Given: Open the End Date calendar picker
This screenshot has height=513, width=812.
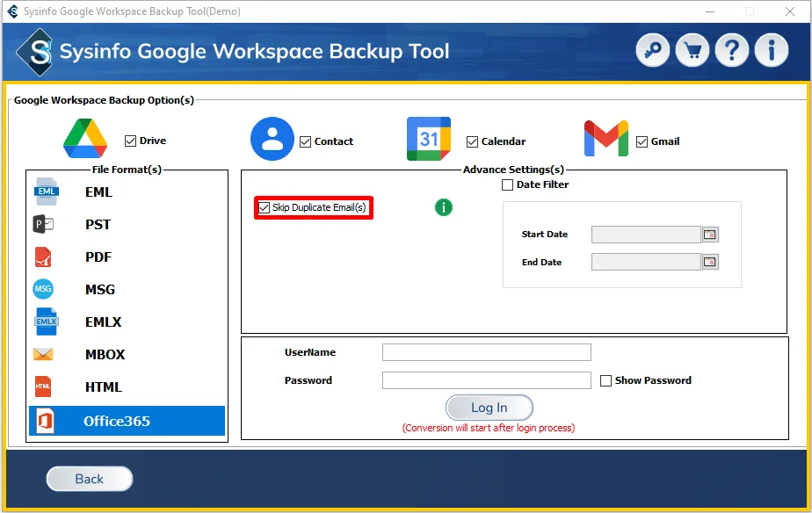Looking at the screenshot, I should click(x=710, y=262).
